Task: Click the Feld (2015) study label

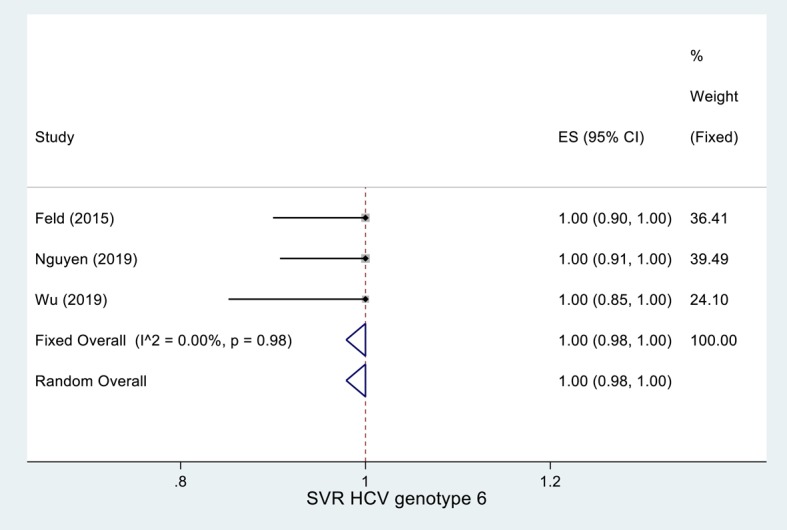Action: tap(75, 218)
